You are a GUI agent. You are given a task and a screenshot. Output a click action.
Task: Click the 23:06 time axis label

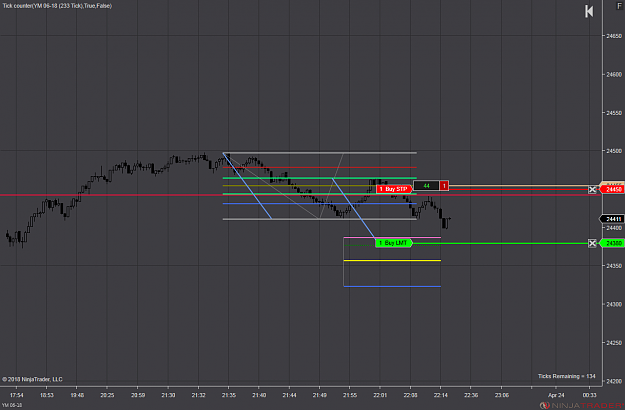click(501, 395)
